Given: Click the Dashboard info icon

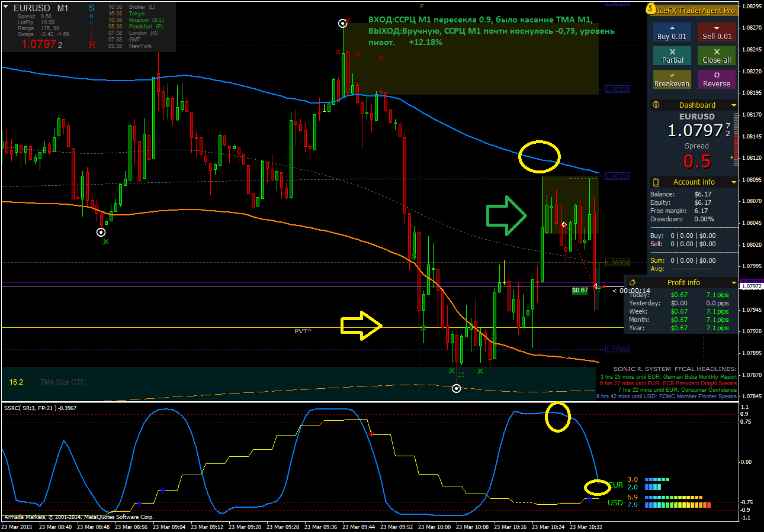Looking at the screenshot, I should tap(656, 105).
